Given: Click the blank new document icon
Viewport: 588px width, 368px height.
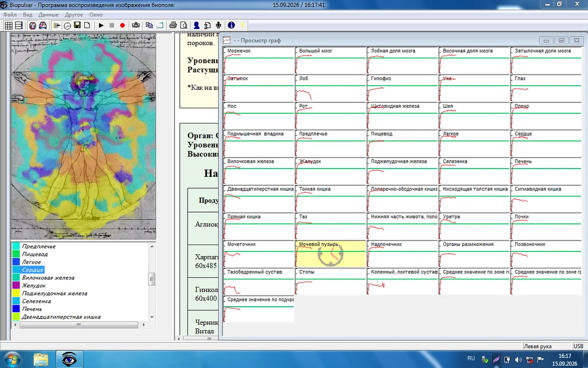Looking at the screenshot, I should 87,25.
